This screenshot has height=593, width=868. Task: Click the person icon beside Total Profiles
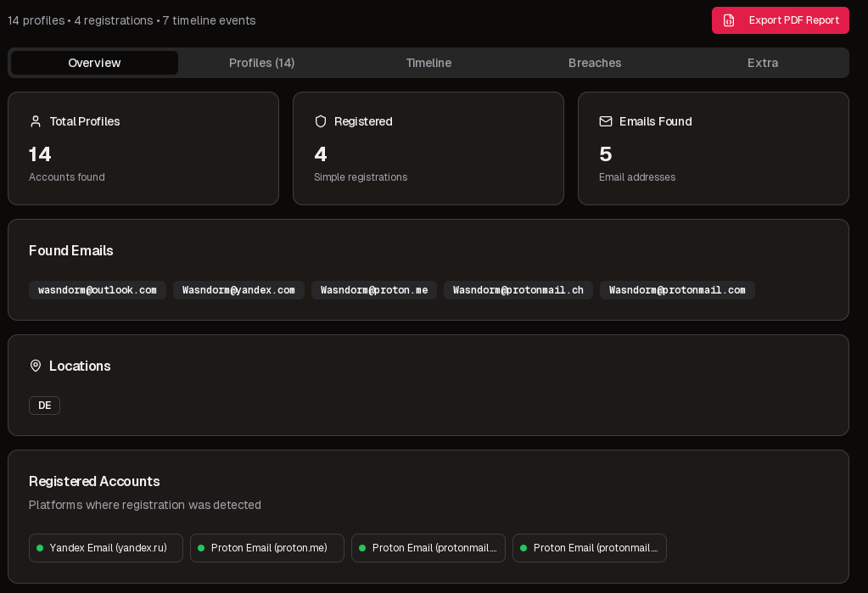click(x=36, y=121)
